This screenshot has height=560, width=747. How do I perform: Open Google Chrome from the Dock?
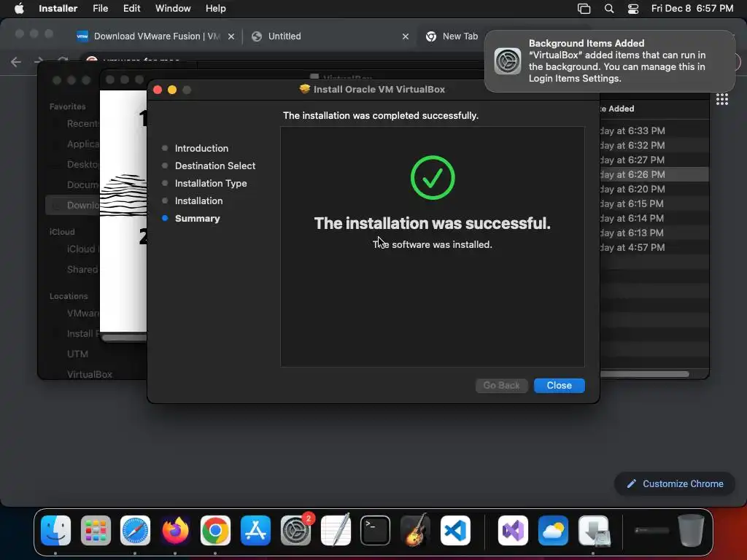215,530
